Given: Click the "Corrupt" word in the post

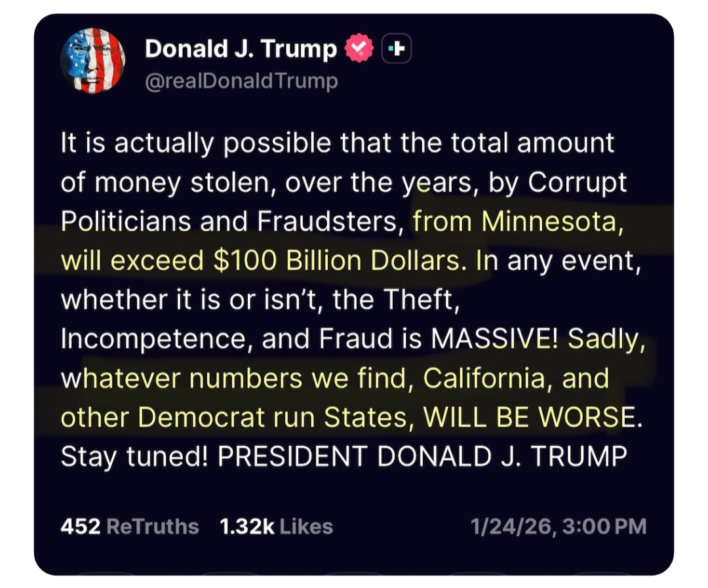Looking at the screenshot, I should (577, 182).
